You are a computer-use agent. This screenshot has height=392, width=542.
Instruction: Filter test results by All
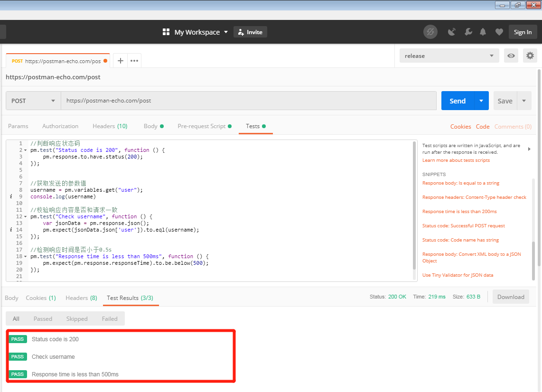tap(16, 319)
